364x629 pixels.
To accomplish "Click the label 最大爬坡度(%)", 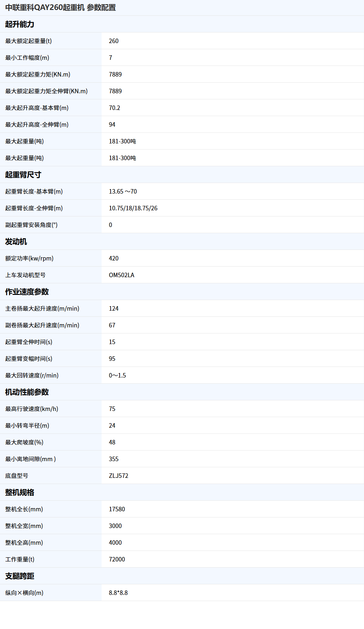I will click(24, 442).
